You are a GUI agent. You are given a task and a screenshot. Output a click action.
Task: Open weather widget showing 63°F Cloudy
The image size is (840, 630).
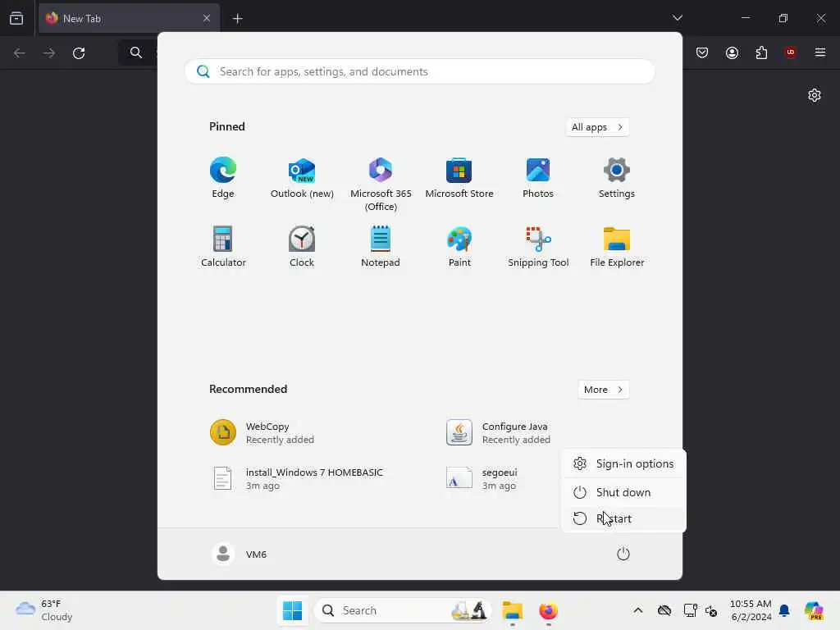[x=44, y=610]
